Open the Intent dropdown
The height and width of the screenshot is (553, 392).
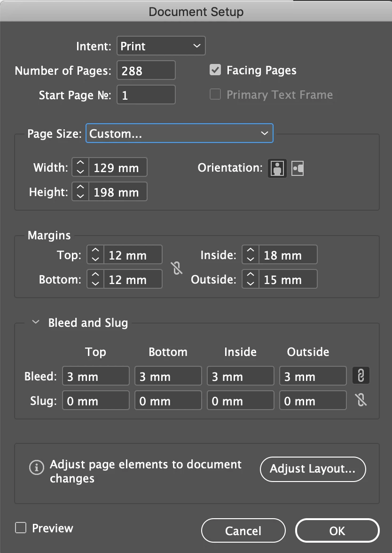click(x=161, y=46)
